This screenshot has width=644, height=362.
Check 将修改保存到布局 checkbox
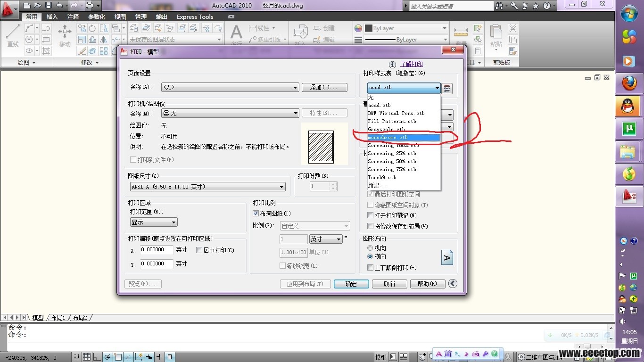[370, 226]
